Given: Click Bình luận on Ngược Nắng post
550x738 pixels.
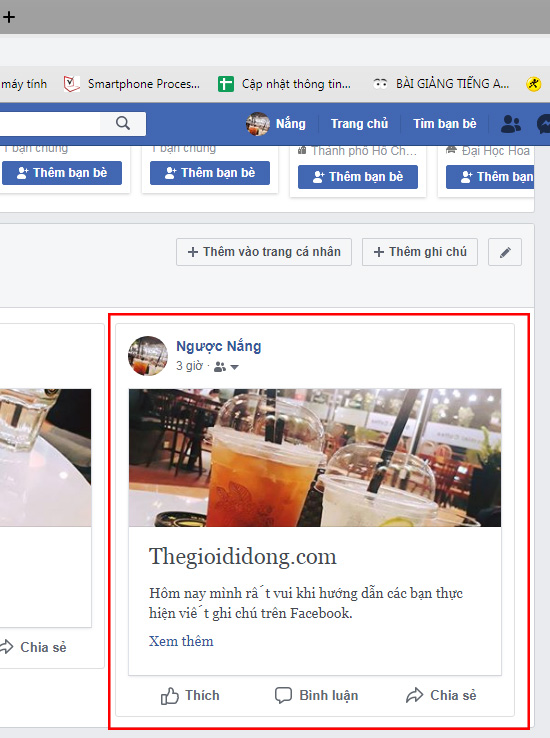Looking at the screenshot, I should pos(317,695).
